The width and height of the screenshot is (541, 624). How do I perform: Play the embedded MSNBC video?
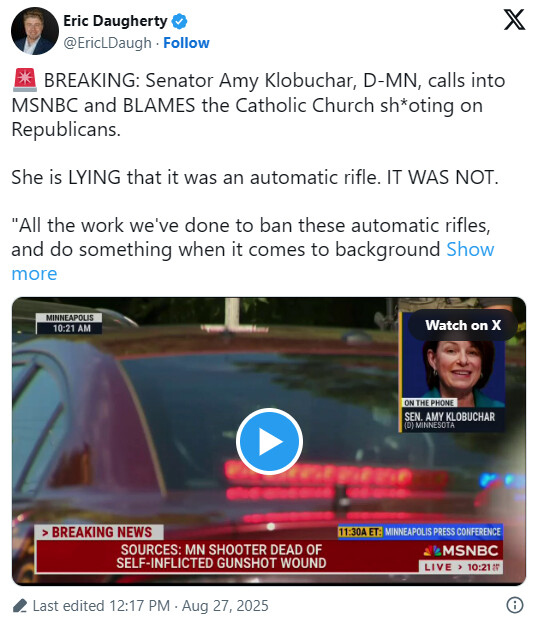click(270, 441)
